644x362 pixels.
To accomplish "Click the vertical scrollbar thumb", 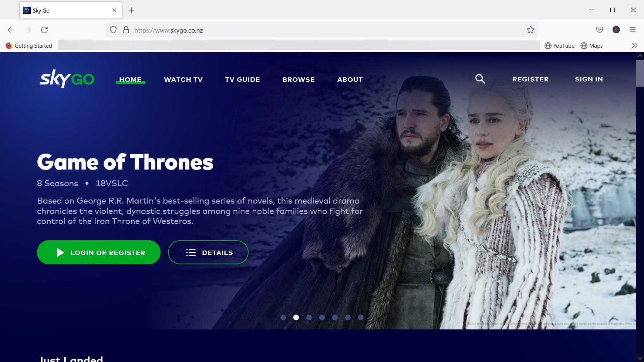I will click(x=640, y=73).
